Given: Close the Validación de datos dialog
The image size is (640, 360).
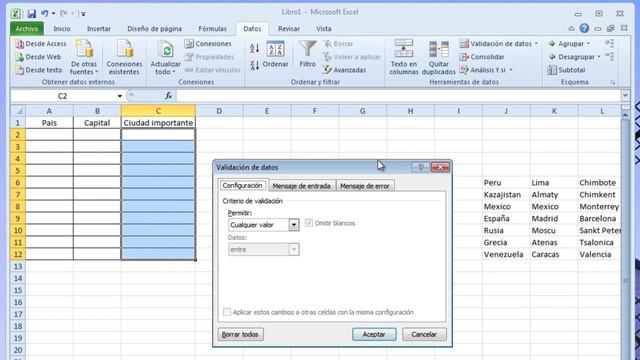Looking at the screenshot, I should coord(440,167).
